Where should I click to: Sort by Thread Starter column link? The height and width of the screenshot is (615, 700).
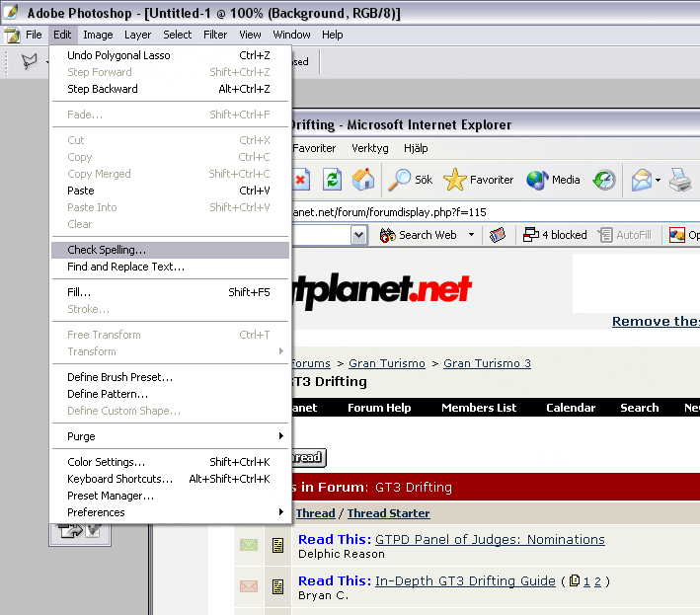pyautogui.click(x=388, y=513)
